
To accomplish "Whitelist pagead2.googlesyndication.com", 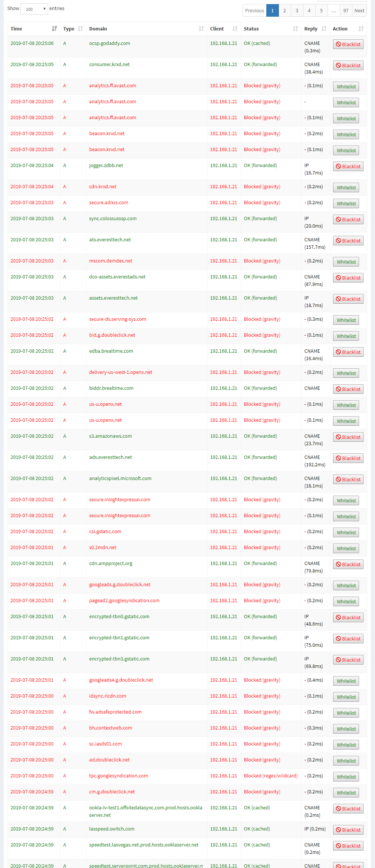I will click(x=346, y=601).
